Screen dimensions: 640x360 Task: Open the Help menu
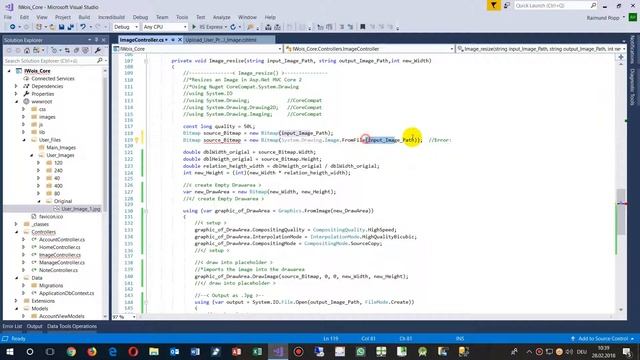coord(270,17)
